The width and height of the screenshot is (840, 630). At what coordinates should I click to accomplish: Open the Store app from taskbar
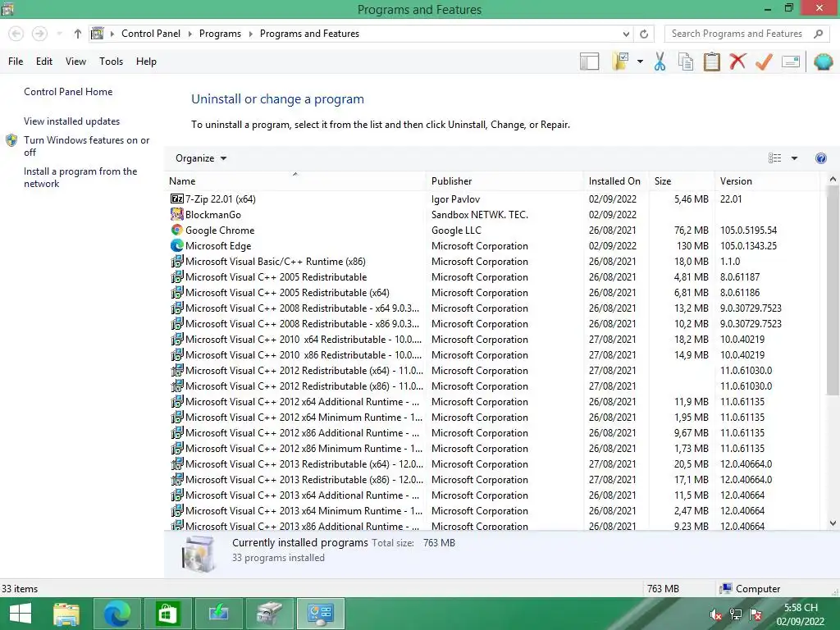click(x=167, y=614)
